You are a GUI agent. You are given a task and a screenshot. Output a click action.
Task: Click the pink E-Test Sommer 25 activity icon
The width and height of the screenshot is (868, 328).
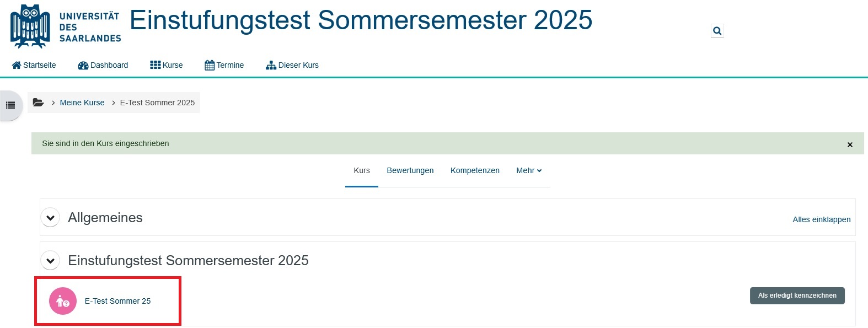click(63, 301)
